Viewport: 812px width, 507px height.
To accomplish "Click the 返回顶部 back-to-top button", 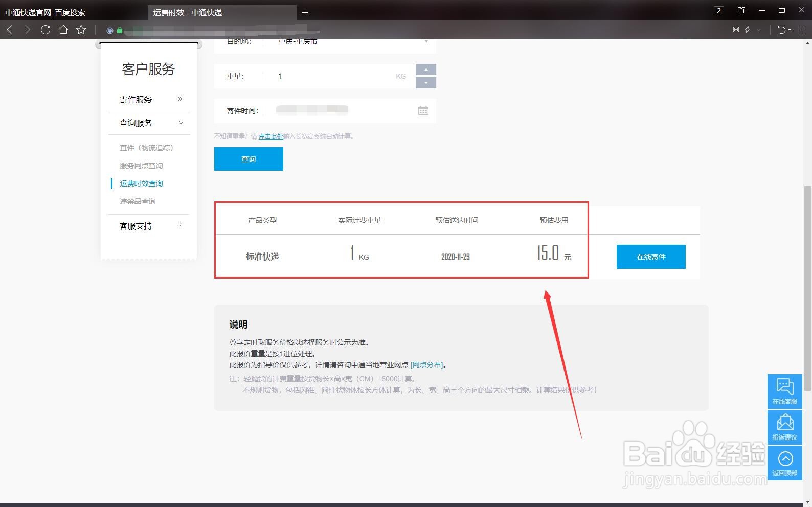I will pos(784,463).
